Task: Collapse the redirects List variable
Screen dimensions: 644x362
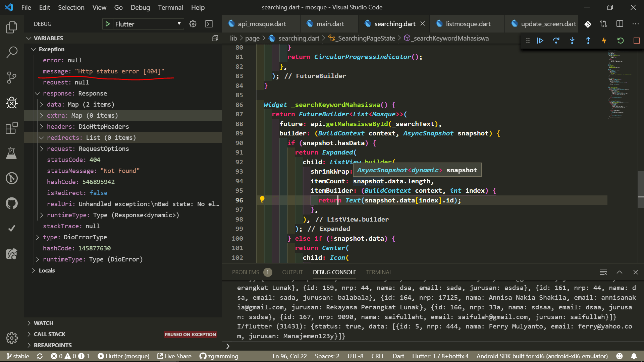Action: coord(42,138)
